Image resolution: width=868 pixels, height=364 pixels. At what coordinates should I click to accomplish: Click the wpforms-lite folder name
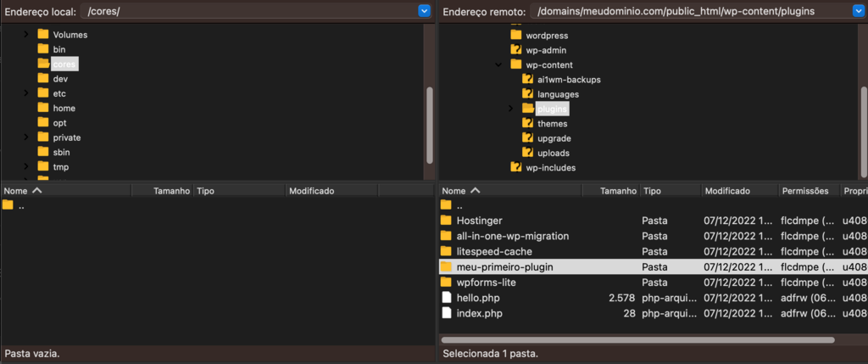click(x=487, y=283)
